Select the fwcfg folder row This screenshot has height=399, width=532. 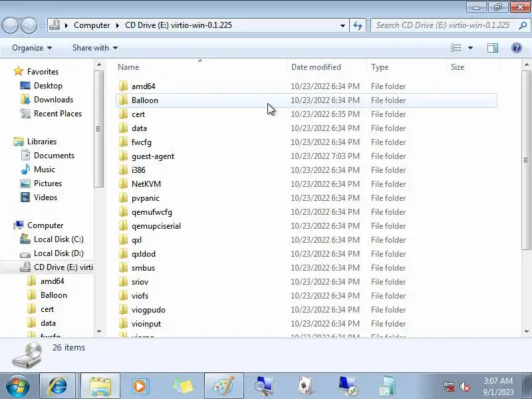[x=307, y=142]
